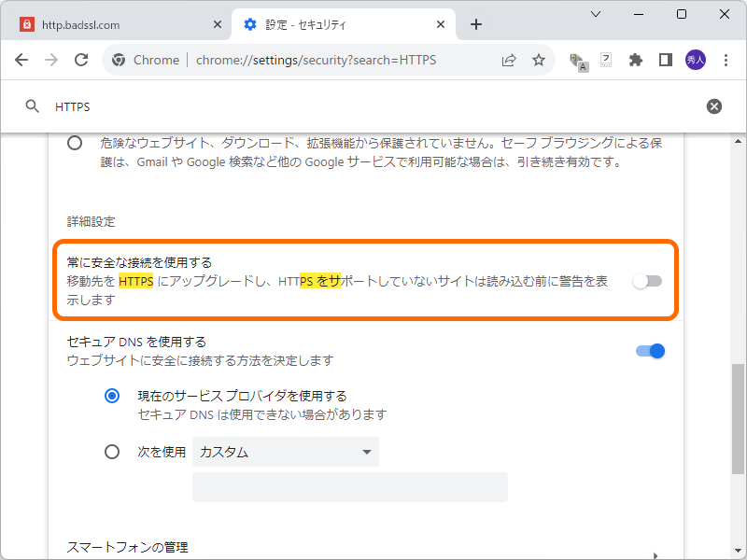The image size is (747, 560).
Task: Bookmark this page with the star icon
Action: [x=539, y=59]
